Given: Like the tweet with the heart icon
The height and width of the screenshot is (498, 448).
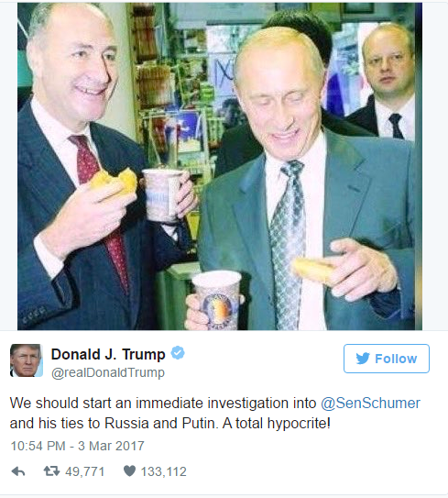Looking at the screenshot, I should (129, 471).
